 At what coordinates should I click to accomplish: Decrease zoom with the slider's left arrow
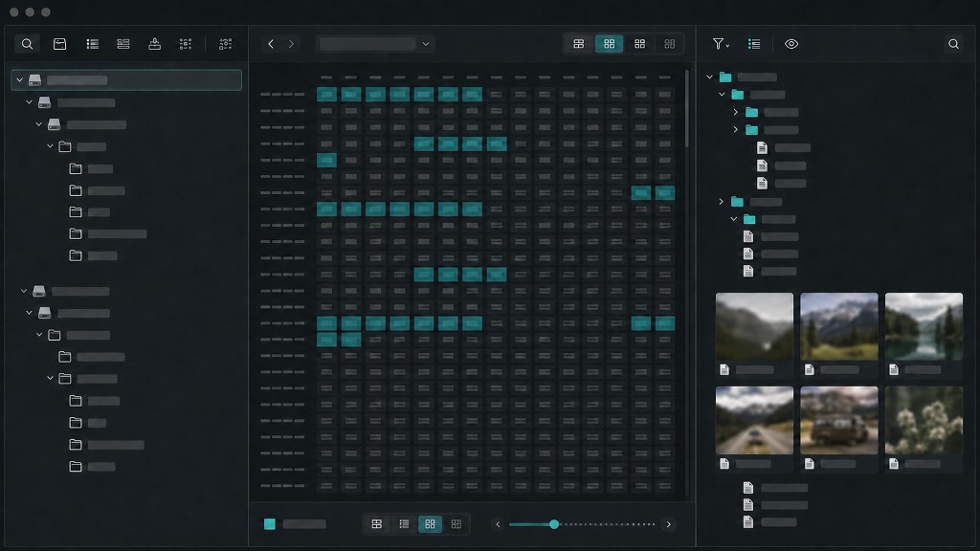[x=498, y=524]
